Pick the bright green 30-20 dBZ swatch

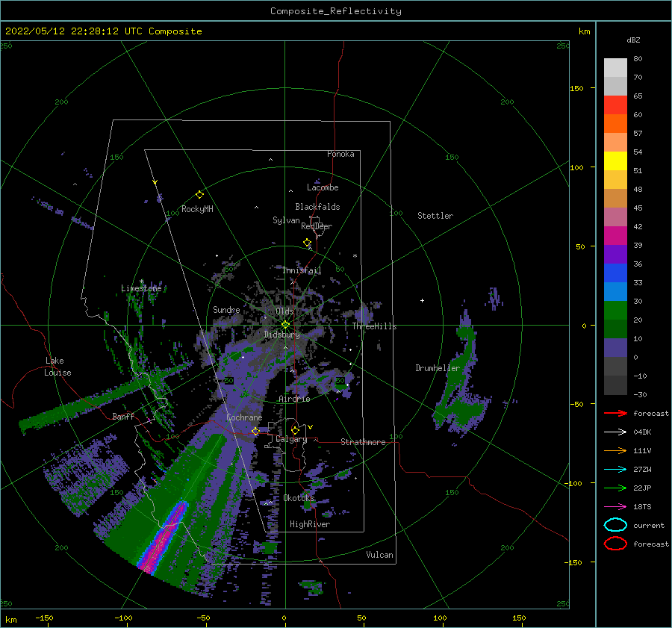pos(615,310)
